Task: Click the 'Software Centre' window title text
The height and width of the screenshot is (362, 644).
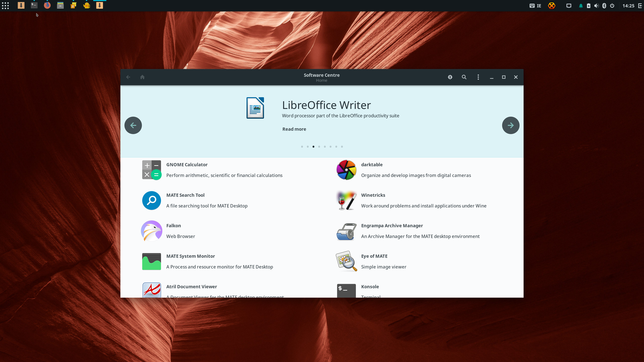Action: point(321,75)
